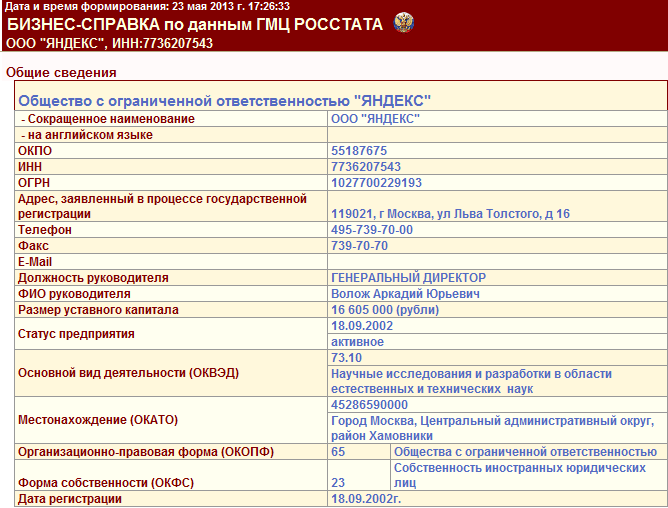Select status value 'активное'
668x508 pixels.
[357, 342]
